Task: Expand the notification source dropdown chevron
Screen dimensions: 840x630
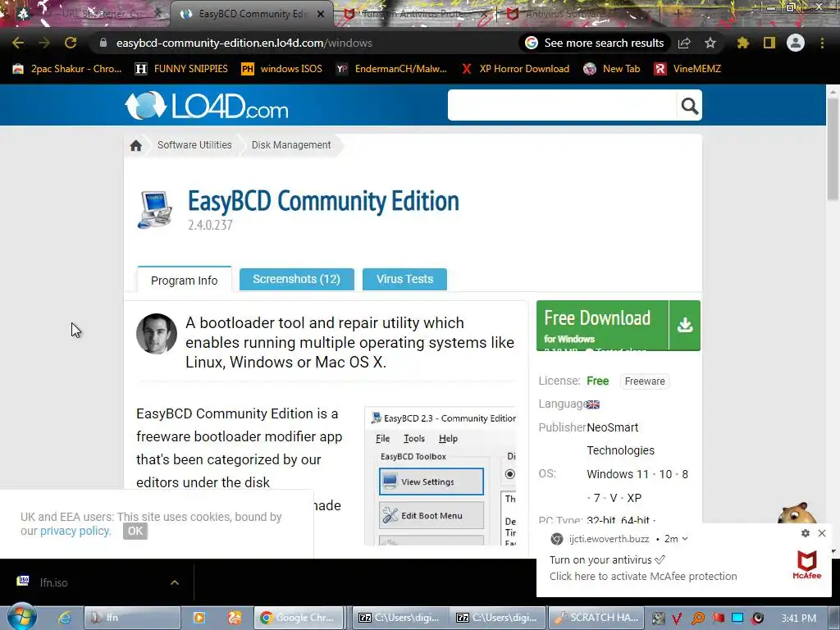Action: (685, 539)
